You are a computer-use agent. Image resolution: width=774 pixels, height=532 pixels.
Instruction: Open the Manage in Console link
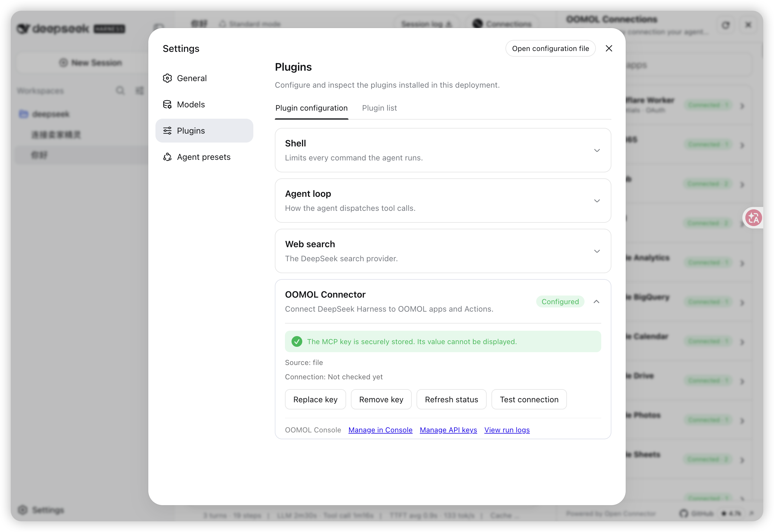click(380, 430)
